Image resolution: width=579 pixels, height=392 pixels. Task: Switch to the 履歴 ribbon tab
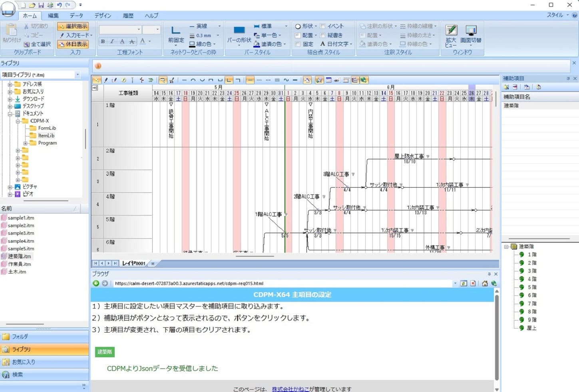click(x=128, y=16)
